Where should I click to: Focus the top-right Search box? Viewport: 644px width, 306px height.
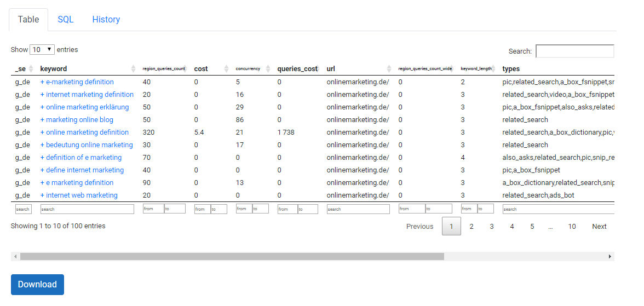click(x=575, y=51)
